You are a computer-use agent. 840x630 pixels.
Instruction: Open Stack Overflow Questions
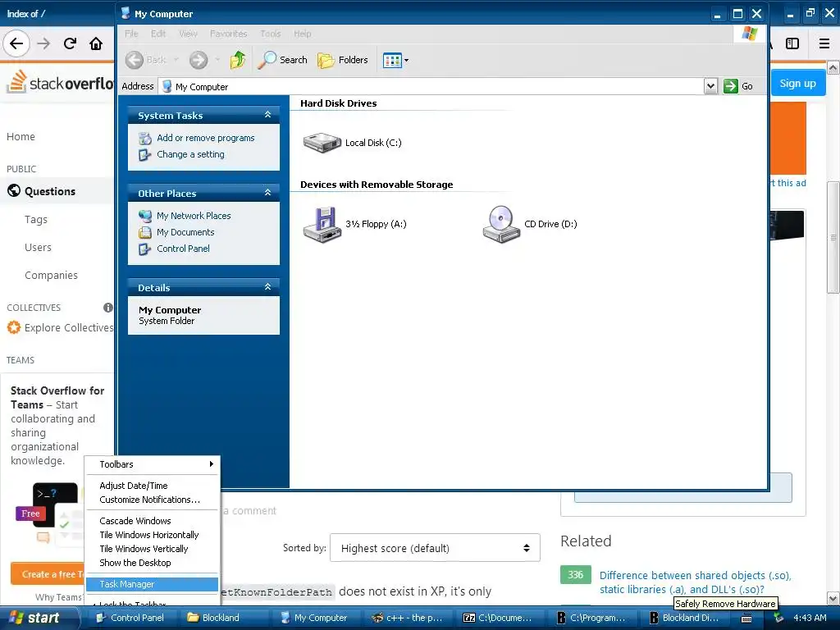50,191
